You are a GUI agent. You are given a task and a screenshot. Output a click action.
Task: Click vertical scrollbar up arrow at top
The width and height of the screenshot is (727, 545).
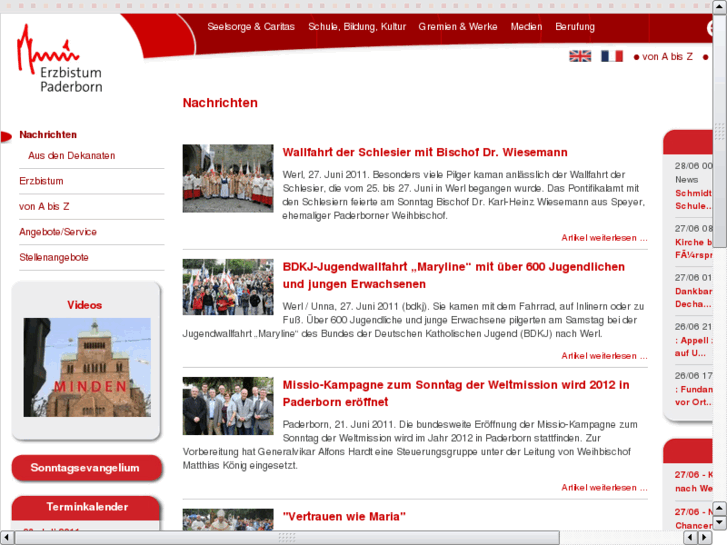(x=720, y=7)
